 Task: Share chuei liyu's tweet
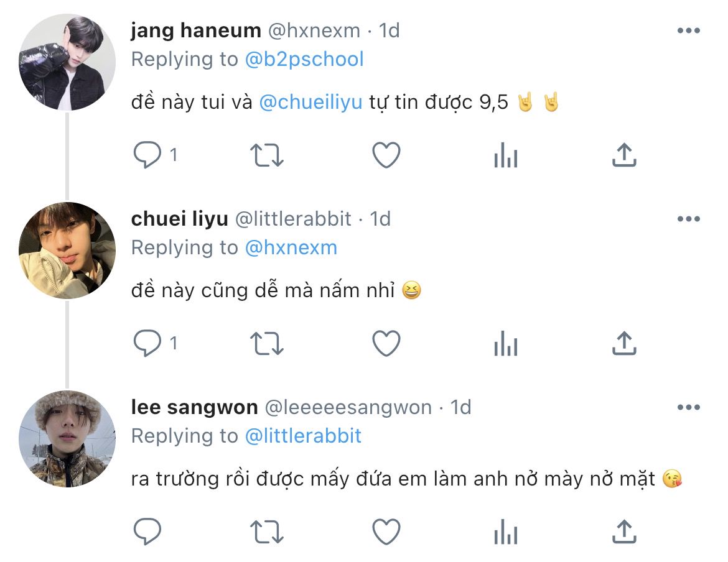623,343
